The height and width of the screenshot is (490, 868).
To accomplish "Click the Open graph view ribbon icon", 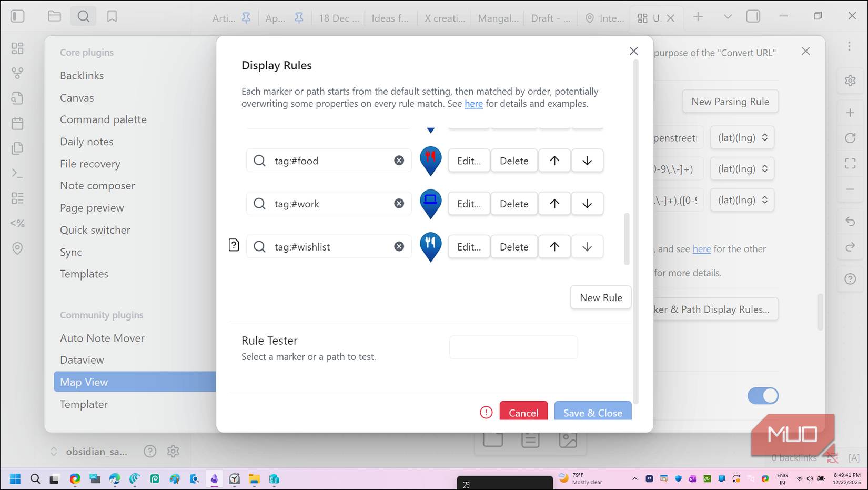I will coord(17,73).
